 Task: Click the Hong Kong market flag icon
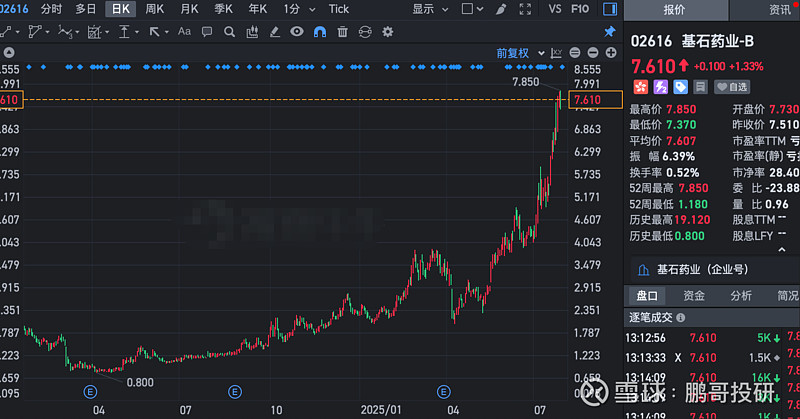click(x=641, y=87)
